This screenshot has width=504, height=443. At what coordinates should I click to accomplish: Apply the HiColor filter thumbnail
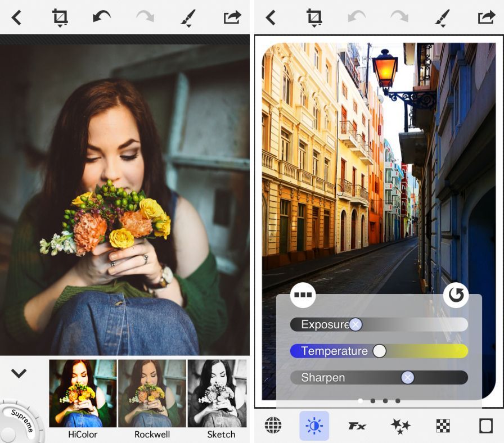click(83, 394)
